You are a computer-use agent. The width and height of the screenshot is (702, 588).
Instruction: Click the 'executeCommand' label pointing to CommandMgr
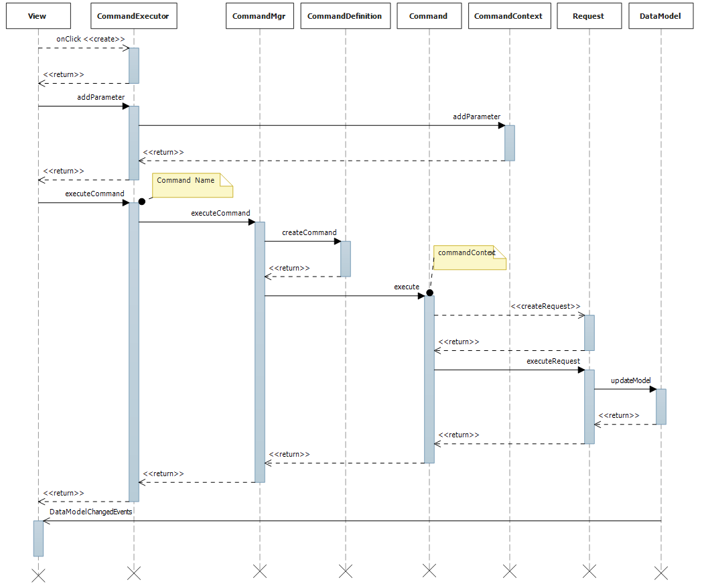pyautogui.click(x=220, y=214)
